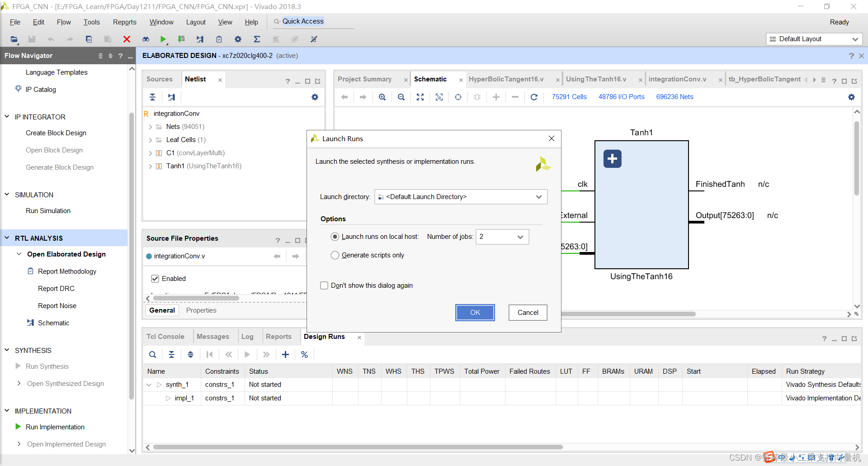Click the schematic plus expand icon
The height and width of the screenshot is (466, 868).
(496, 97)
